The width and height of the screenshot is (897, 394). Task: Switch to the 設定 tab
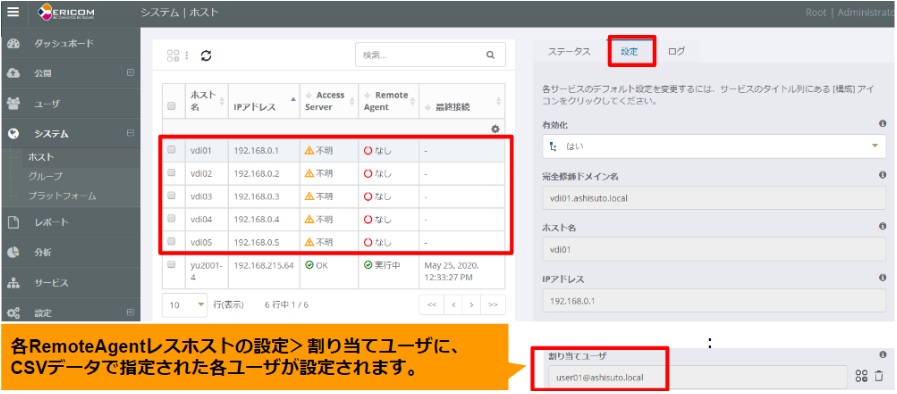(x=629, y=51)
